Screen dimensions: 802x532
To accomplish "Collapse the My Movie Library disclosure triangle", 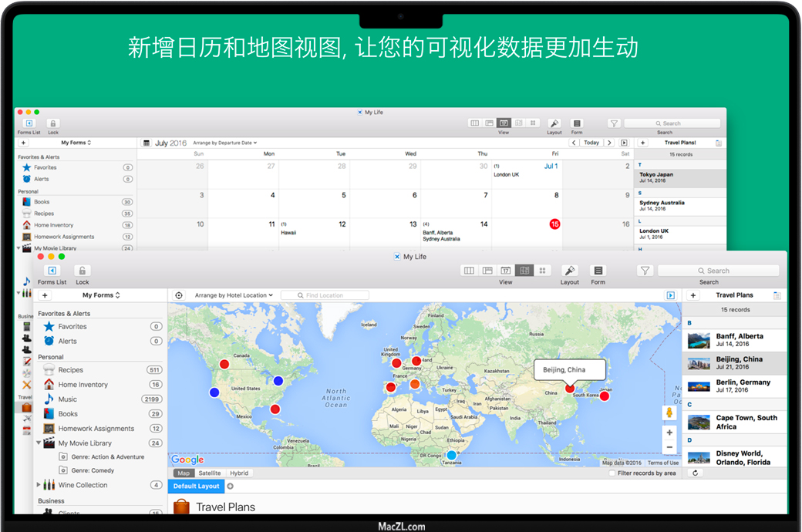I will pos(39,443).
